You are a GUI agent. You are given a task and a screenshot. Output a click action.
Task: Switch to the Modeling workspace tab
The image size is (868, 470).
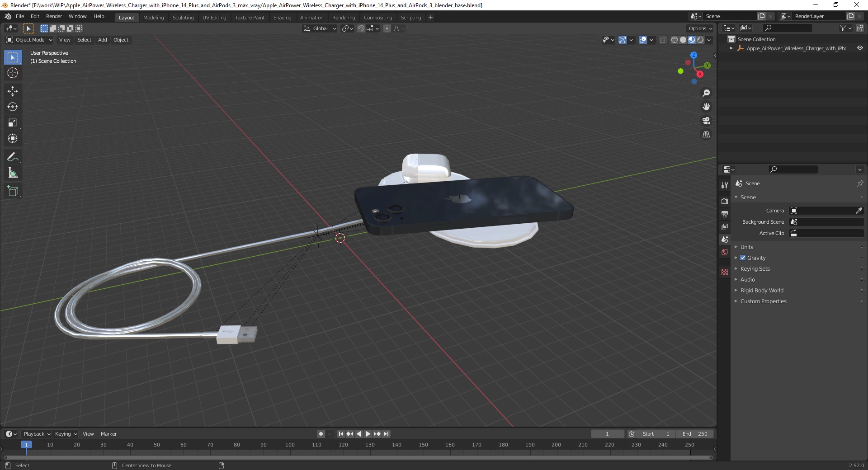tap(153, 18)
